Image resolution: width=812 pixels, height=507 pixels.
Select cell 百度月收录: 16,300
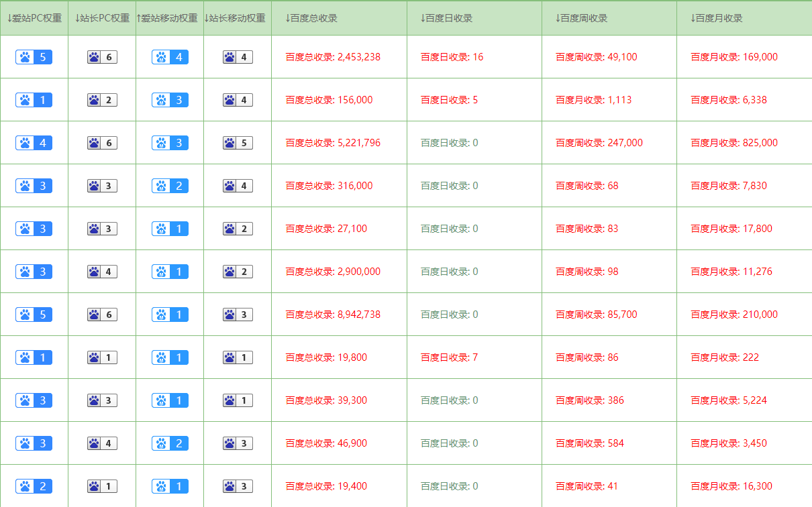731,486
